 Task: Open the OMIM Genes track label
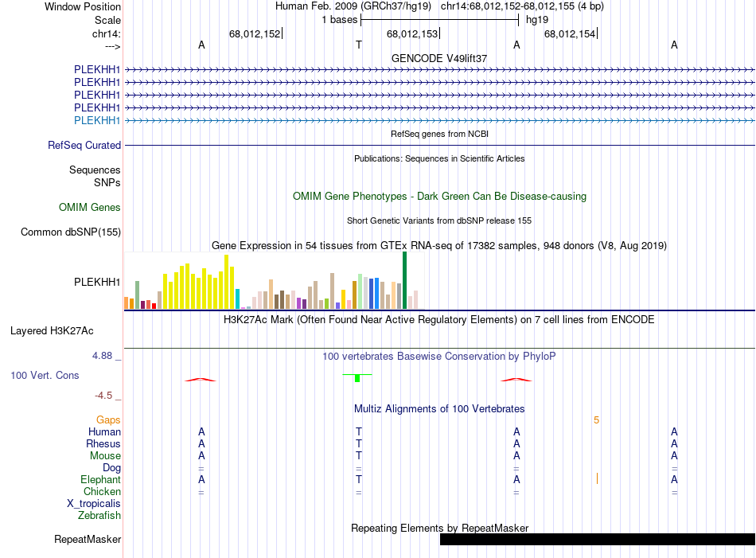(x=90, y=208)
